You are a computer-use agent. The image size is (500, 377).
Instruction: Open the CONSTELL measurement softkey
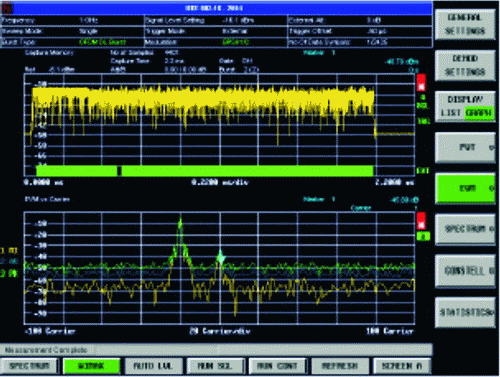pyautogui.click(x=465, y=270)
